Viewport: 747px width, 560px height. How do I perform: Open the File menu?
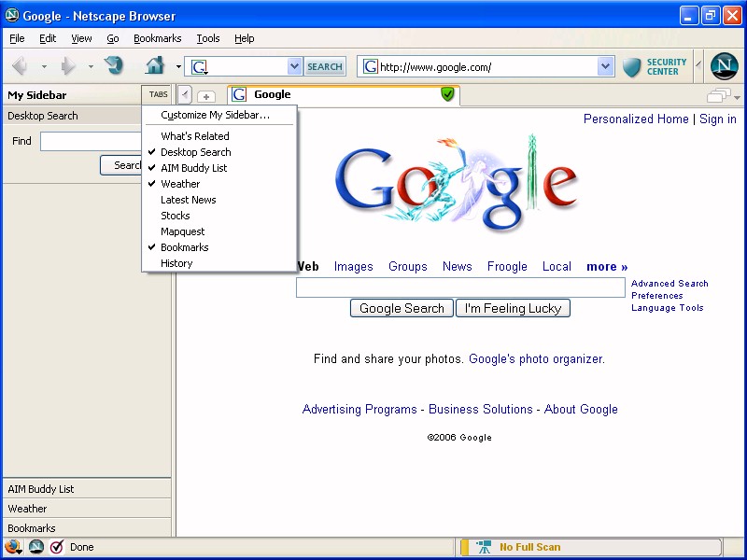[x=17, y=38]
